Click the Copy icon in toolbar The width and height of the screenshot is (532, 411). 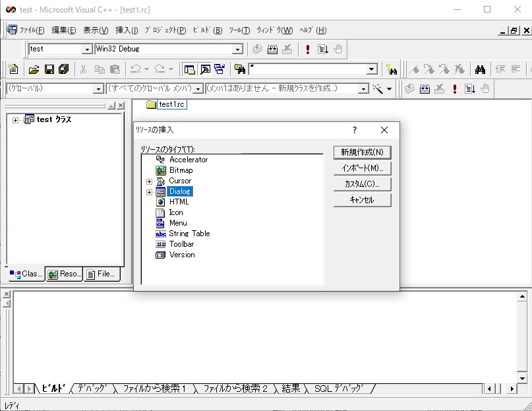coord(100,70)
